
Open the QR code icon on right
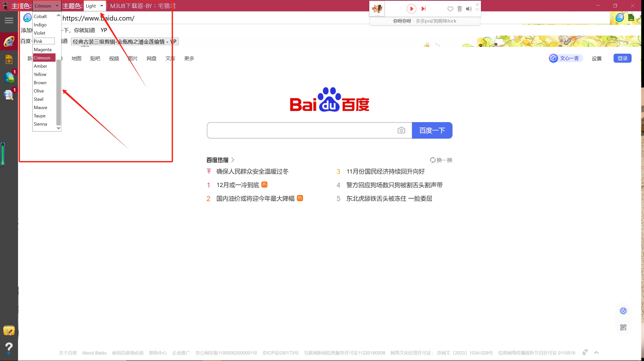pos(623,327)
